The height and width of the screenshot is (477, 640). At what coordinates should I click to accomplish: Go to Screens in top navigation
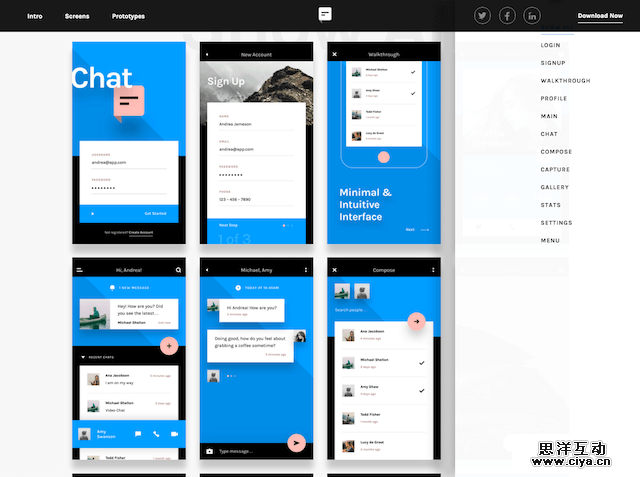[x=77, y=16]
